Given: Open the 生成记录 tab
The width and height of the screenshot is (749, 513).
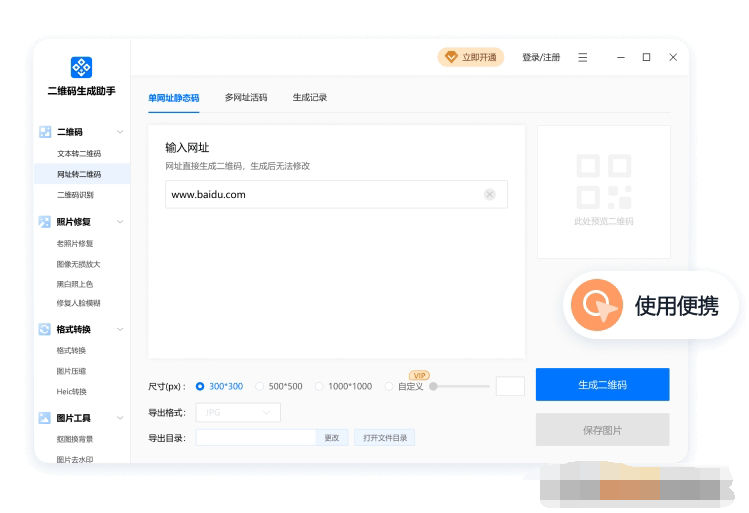Looking at the screenshot, I should [x=310, y=97].
